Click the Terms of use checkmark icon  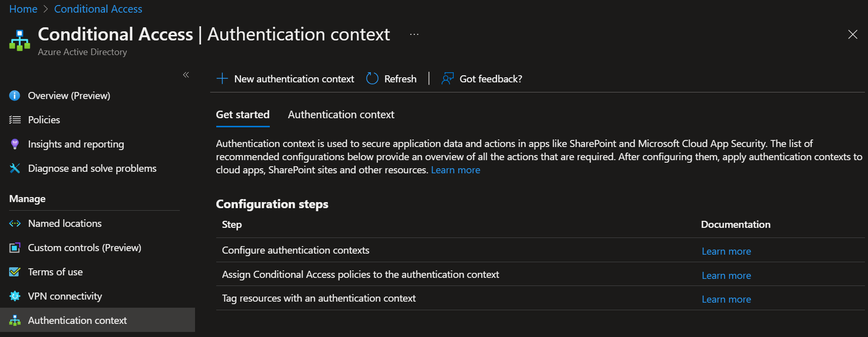click(x=15, y=272)
